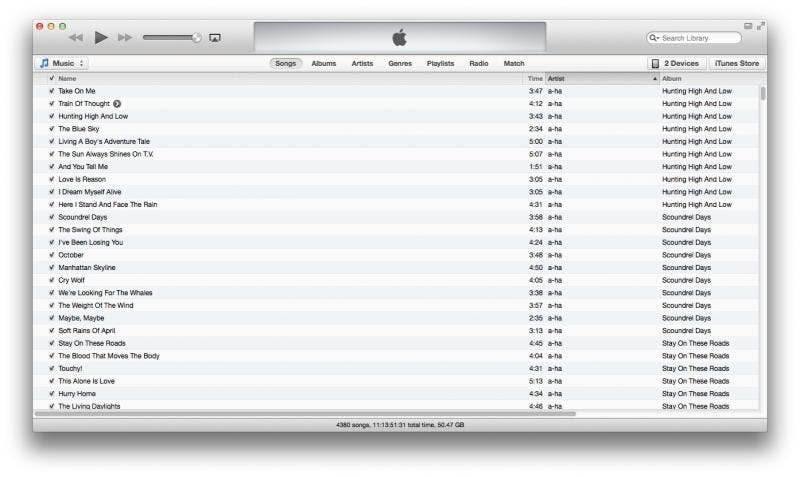Select the song Maybe, Maybe
The width and height of the screenshot is (800, 477).
(81, 318)
